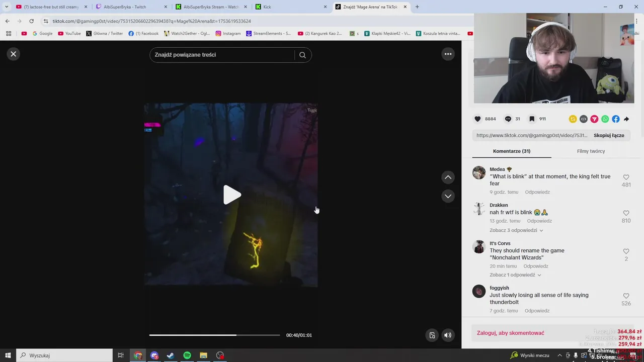The width and height of the screenshot is (644, 362).
Task: Seek in the video progress bar
Action: [x=214, y=335]
